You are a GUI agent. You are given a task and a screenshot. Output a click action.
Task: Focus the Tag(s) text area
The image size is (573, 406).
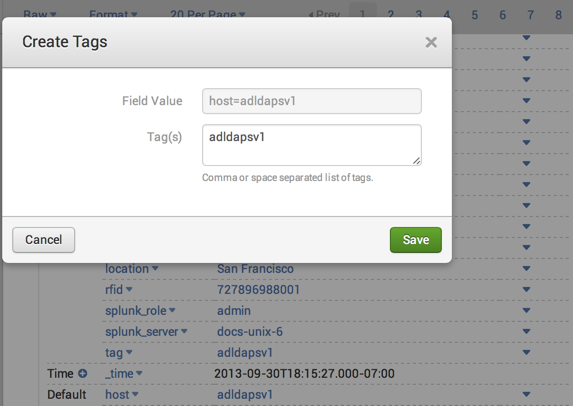[312, 145]
